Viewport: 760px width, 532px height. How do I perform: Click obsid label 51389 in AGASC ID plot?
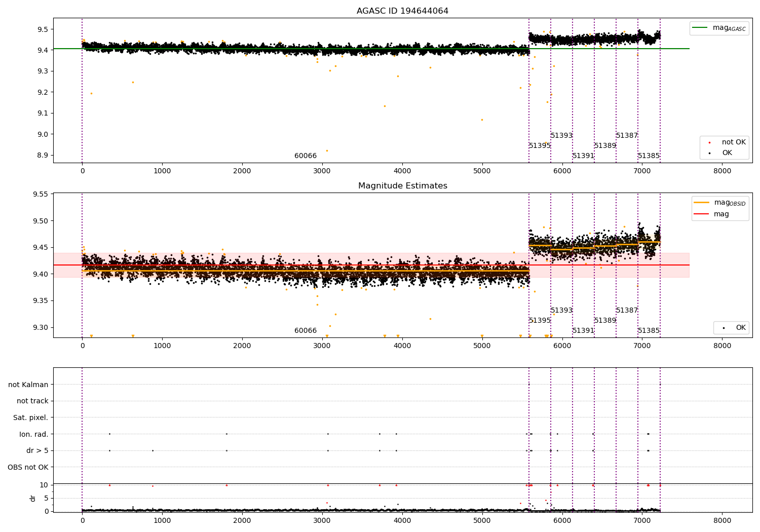click(x=605, y=146)
